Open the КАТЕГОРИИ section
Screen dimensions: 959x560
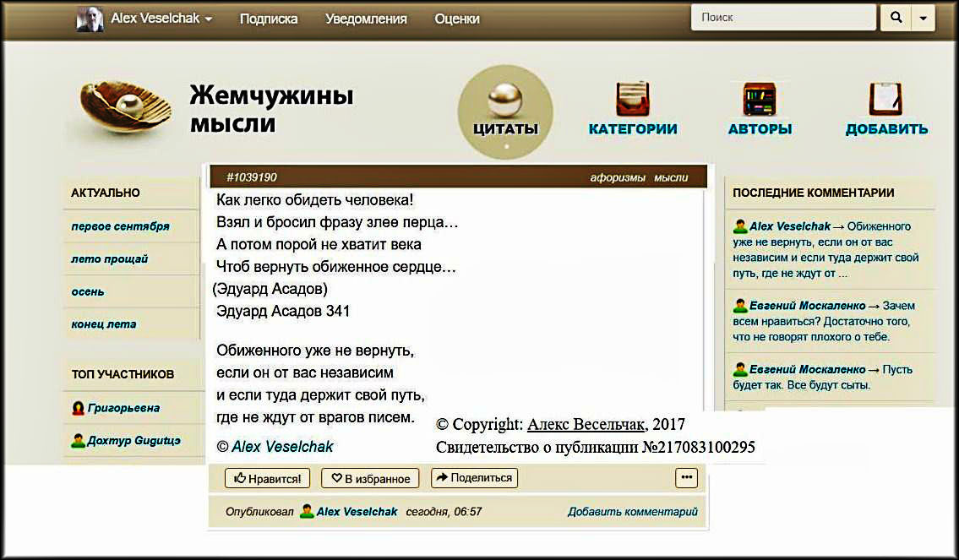coord(632,128)
